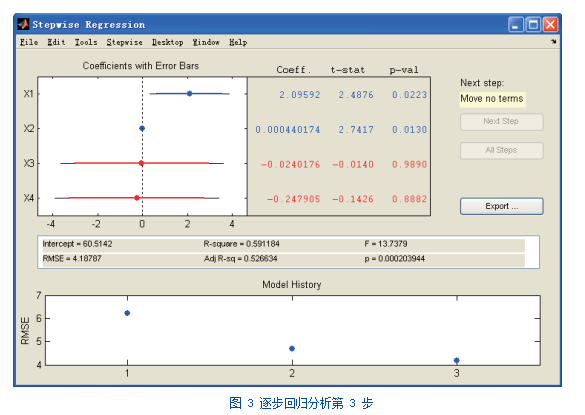
Task: Open the Edit menu
Action: pyautogui.click(x=56, y=42)
